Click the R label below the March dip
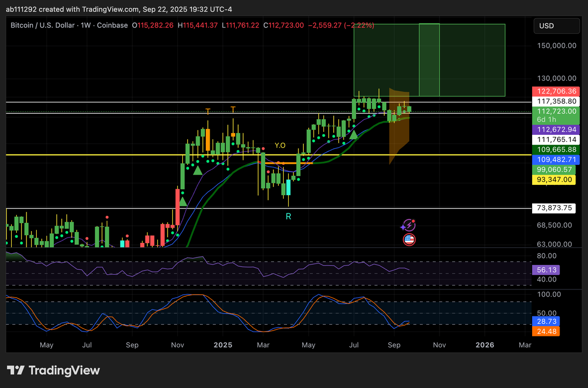This screenshot has width=588, height=388. (288, 216)
